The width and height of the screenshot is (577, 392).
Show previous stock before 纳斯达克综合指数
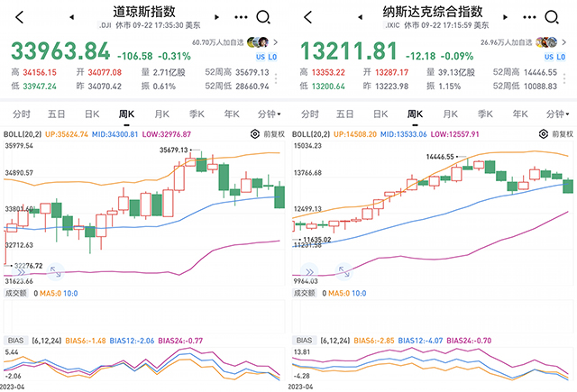361,17
